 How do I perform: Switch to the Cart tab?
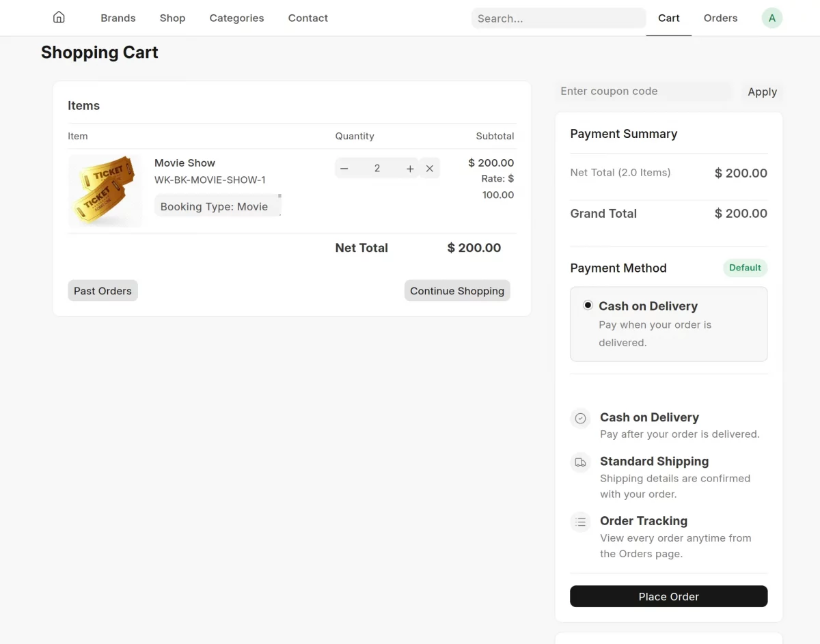click(669, 18)
